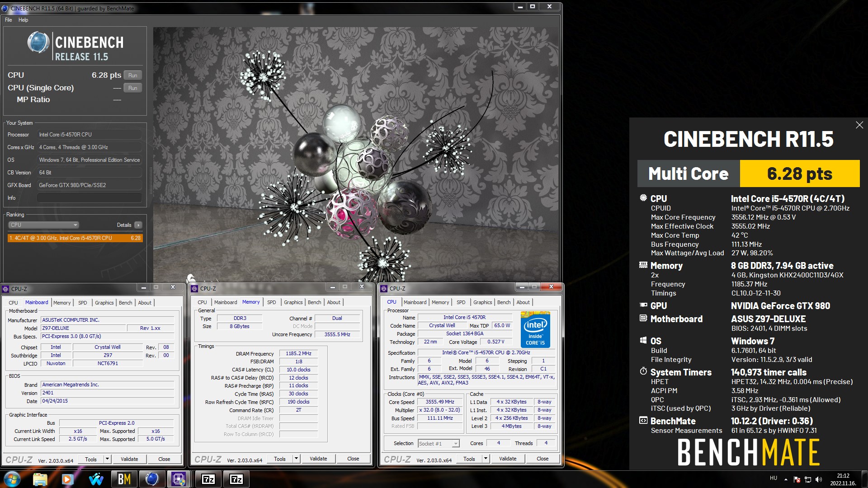868x488 pixels.
Task: Run the multi-core CPU benchmark
Action: pos(132,75)
